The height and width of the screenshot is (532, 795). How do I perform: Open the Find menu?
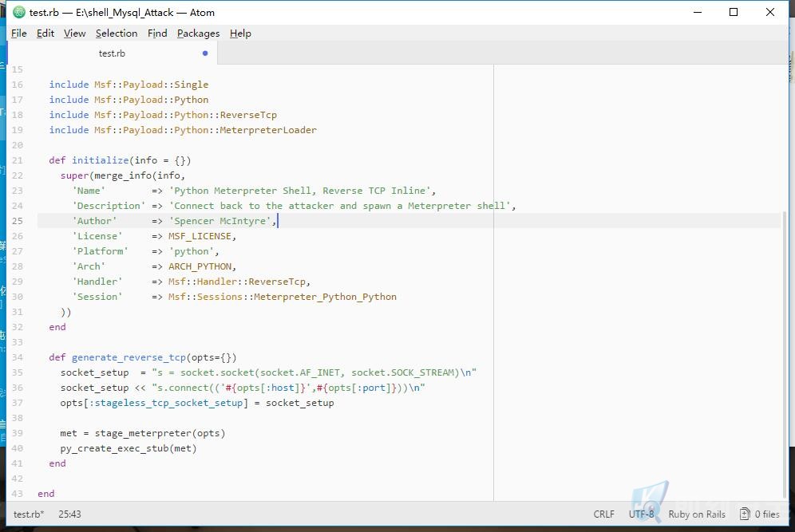point(157,33)
